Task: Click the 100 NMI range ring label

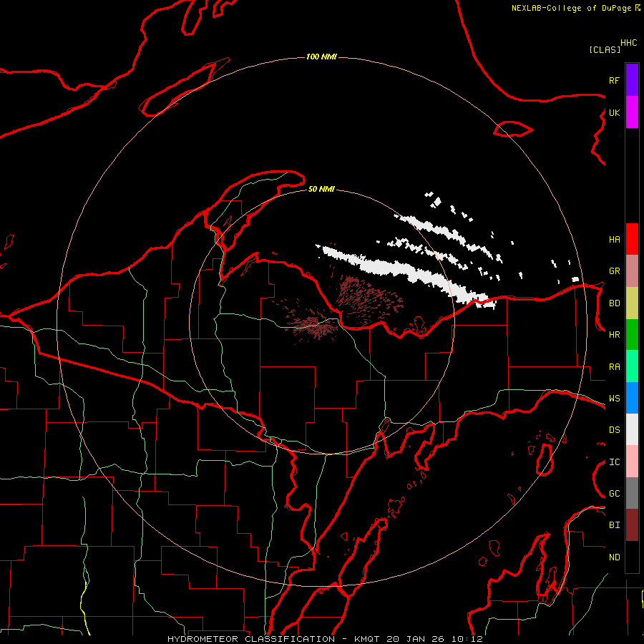Action: coord(321,57)
